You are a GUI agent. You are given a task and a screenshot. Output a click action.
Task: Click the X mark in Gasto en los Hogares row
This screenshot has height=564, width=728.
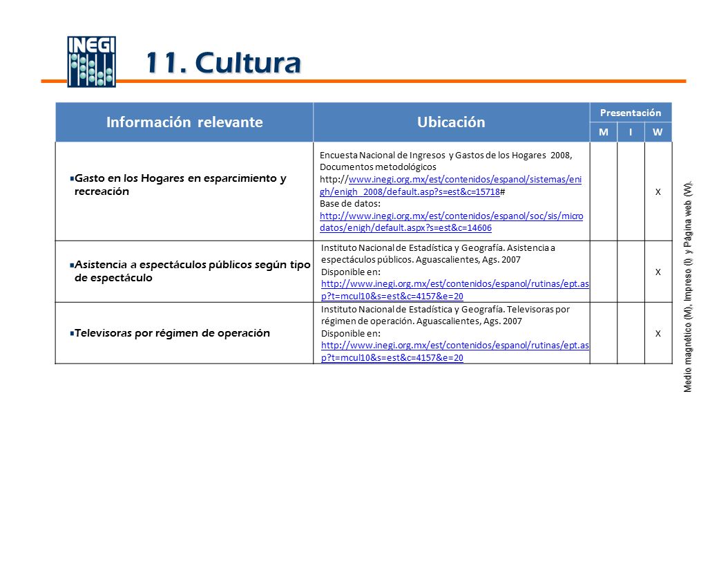[658, 191]
